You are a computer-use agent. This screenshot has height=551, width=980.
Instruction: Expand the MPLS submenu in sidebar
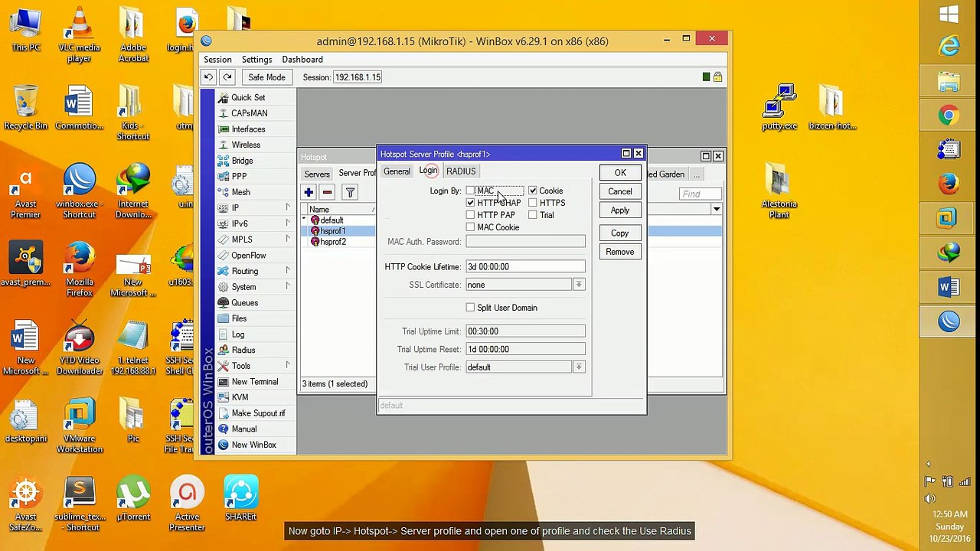click(x=288, y=240)
